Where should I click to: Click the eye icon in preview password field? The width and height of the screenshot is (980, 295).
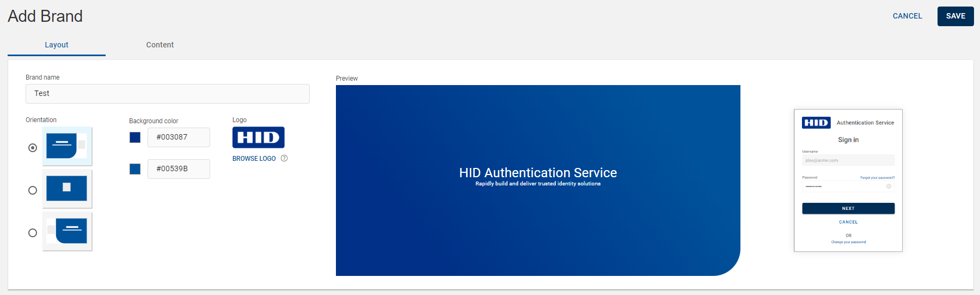[x=889, y=186]
